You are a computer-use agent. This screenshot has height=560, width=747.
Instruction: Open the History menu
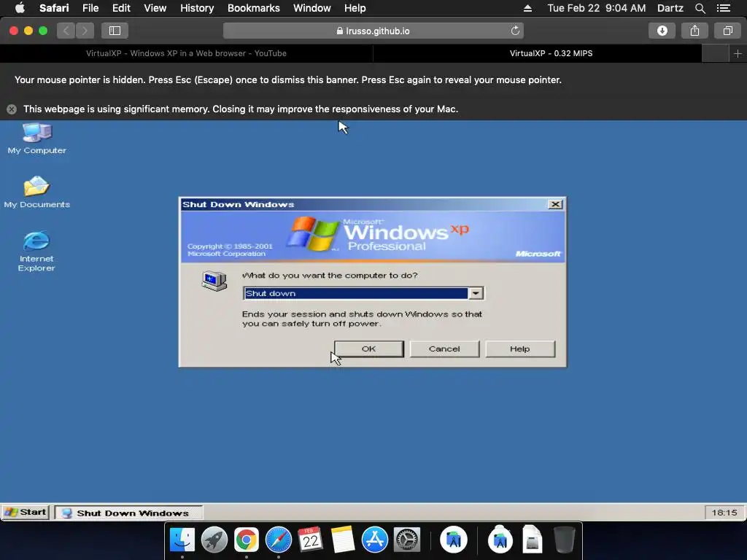[197, 8]
